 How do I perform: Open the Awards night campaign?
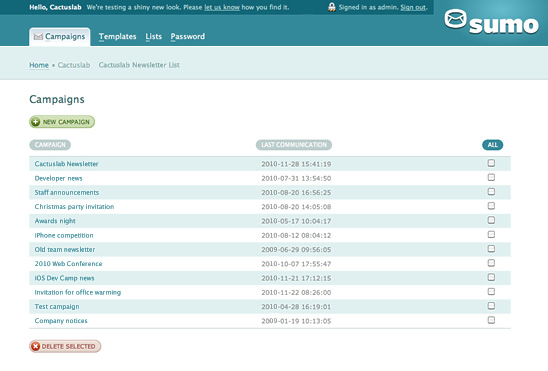click(x=55, y=221)
